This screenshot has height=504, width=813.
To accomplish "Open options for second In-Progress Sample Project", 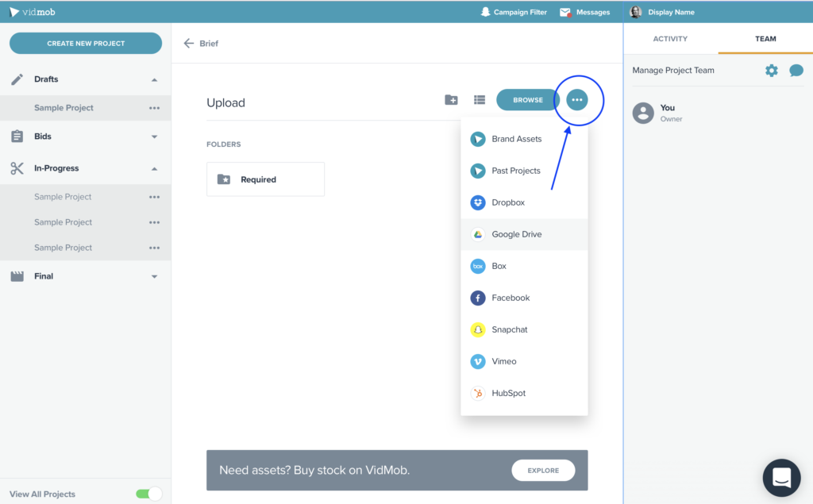I will pos(155,222).
